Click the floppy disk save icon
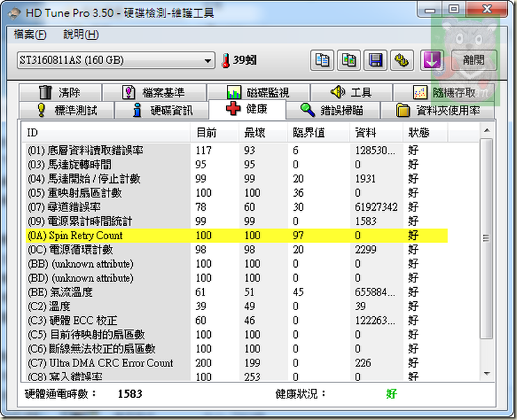 (376, 60)
